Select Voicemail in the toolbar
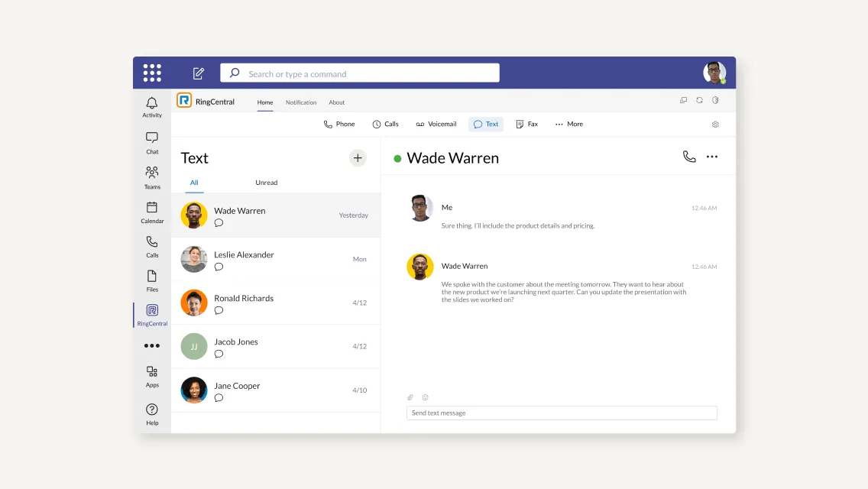868x489 pixels. pos(436,124)
